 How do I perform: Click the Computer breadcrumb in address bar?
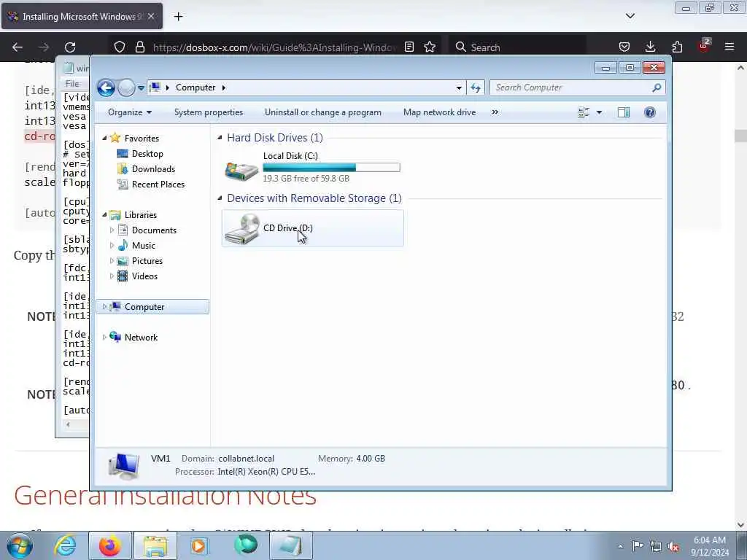pos(196,87)
